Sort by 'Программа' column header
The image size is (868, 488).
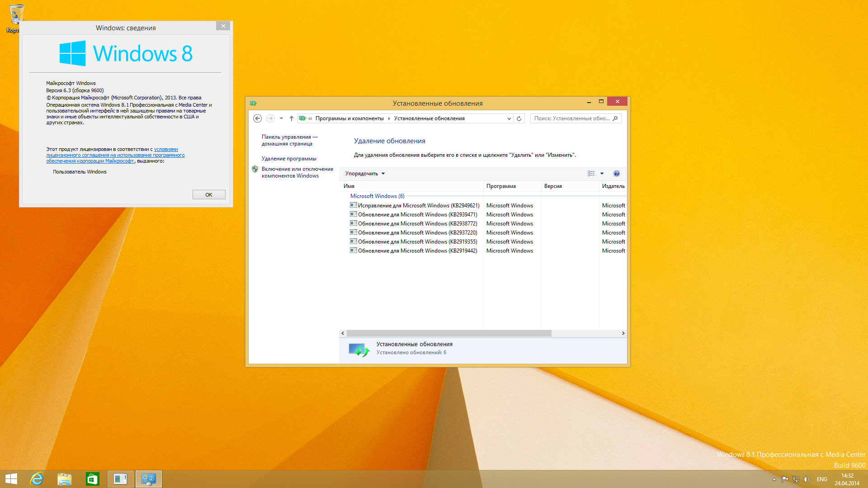click(512, 186)
